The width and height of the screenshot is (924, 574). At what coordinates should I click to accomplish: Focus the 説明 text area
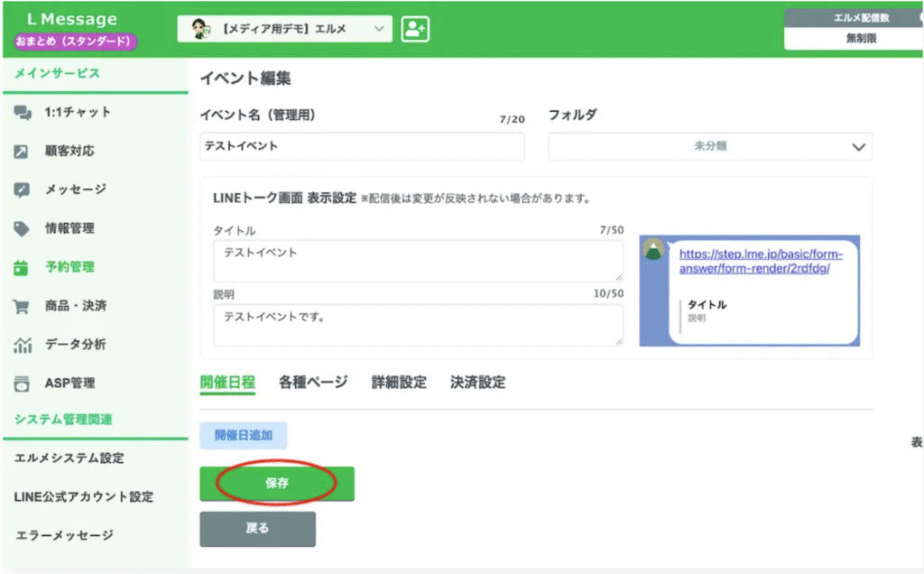click(418, 325)
